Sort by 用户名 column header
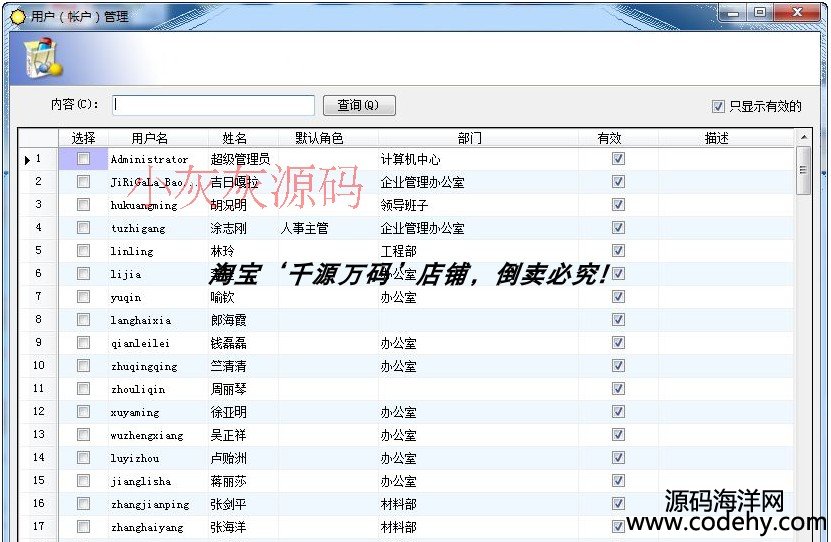The width and height of the screenshot is (831, 542). [x=150, y=138]
